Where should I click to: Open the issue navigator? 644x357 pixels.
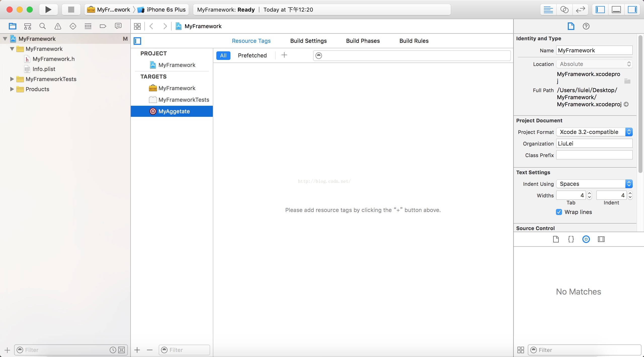coord(58,26)
